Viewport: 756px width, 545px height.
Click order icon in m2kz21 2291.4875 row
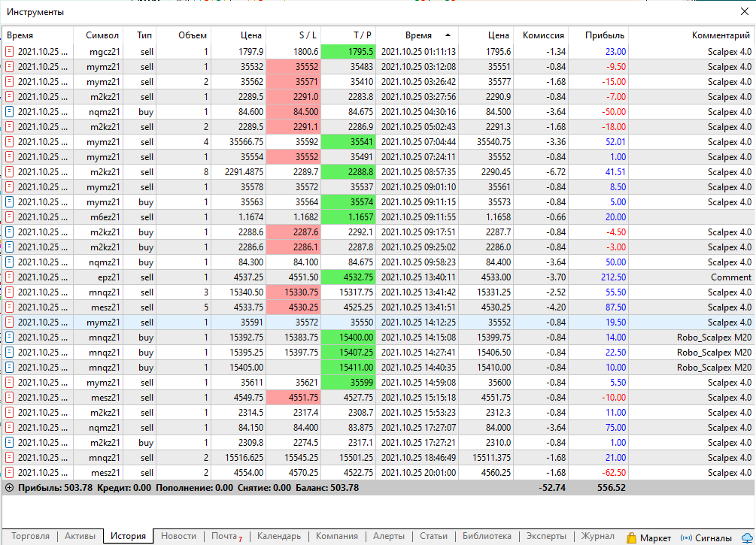pos(9,172)
